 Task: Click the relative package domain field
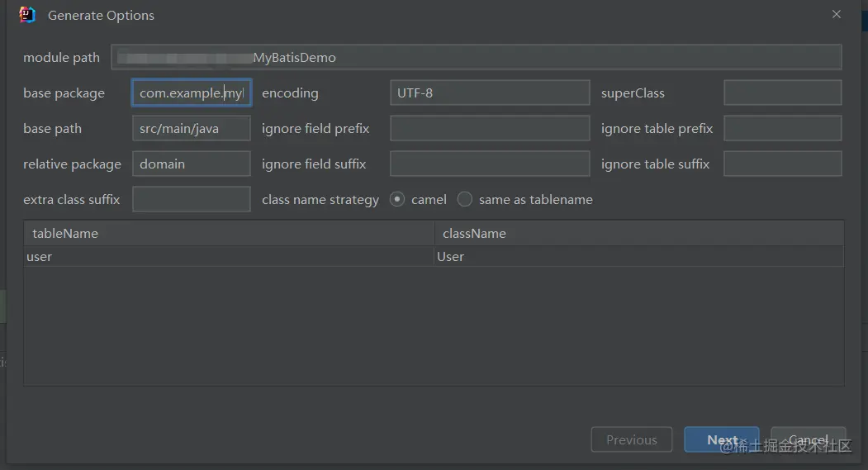click(x=192, y=164)
